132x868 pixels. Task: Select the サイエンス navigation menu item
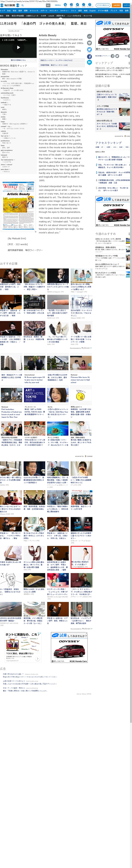pos(34,10)
